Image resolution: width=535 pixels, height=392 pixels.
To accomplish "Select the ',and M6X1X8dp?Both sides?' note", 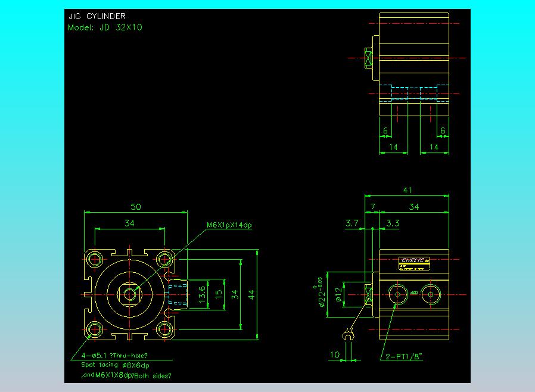I will [126, 376].
